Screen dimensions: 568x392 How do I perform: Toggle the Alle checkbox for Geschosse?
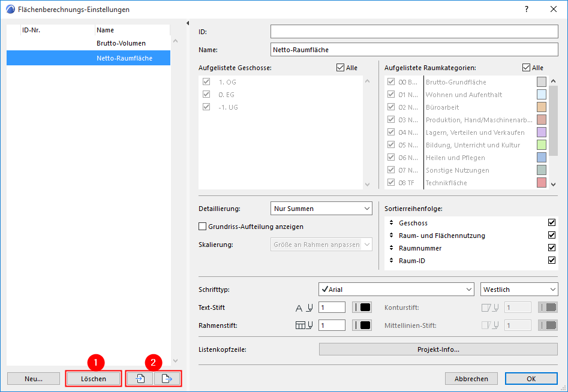click(340, 68)
